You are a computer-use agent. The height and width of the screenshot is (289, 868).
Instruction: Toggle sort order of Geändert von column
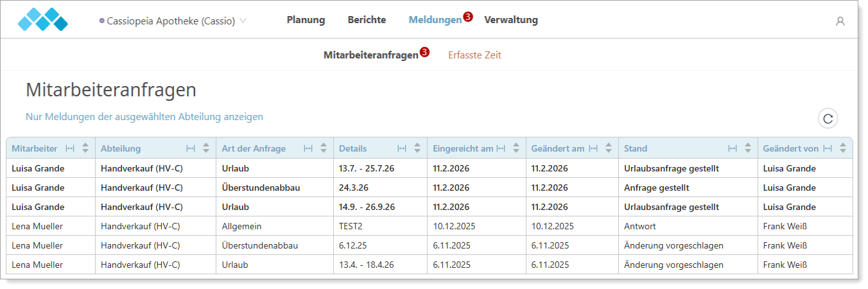point(843,148)
